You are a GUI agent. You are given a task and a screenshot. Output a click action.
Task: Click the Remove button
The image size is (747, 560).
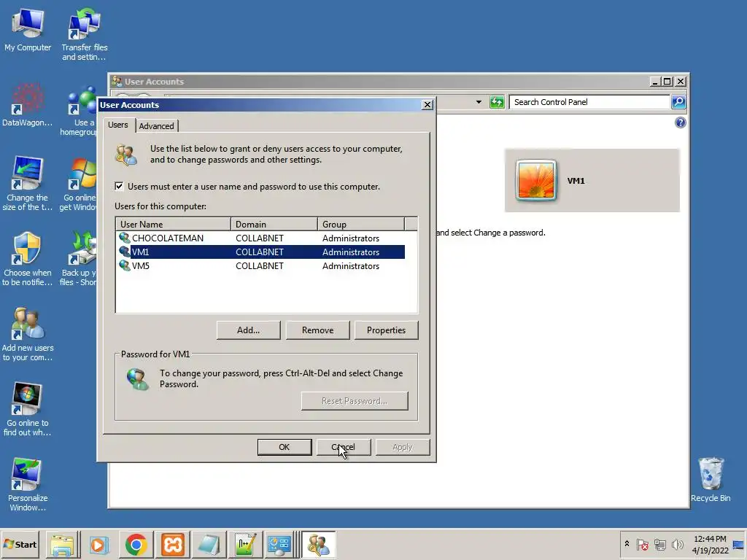point(318,330)
